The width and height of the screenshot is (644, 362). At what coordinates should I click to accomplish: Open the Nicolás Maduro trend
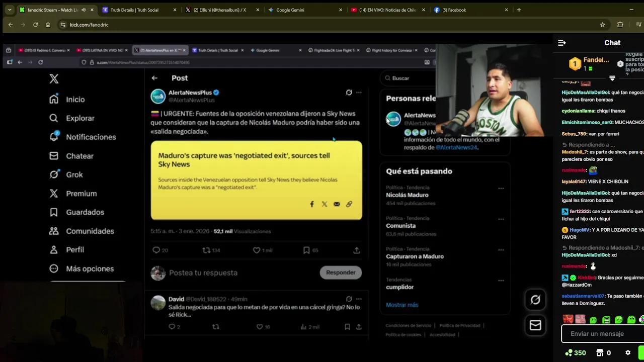pos(407,195)
